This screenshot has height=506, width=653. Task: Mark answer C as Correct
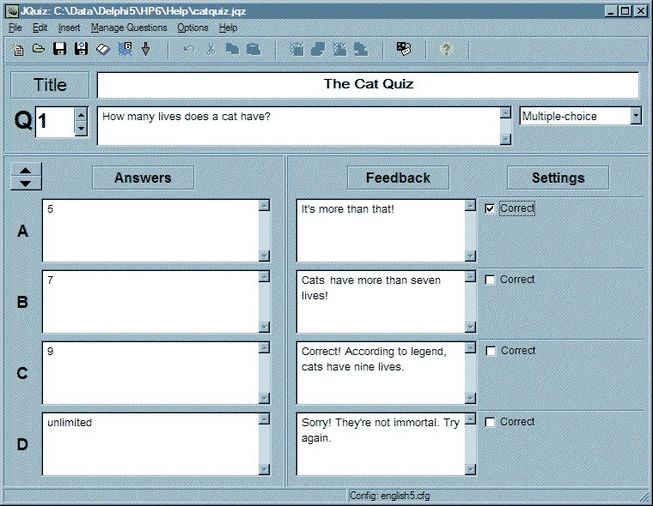(491, 351)
